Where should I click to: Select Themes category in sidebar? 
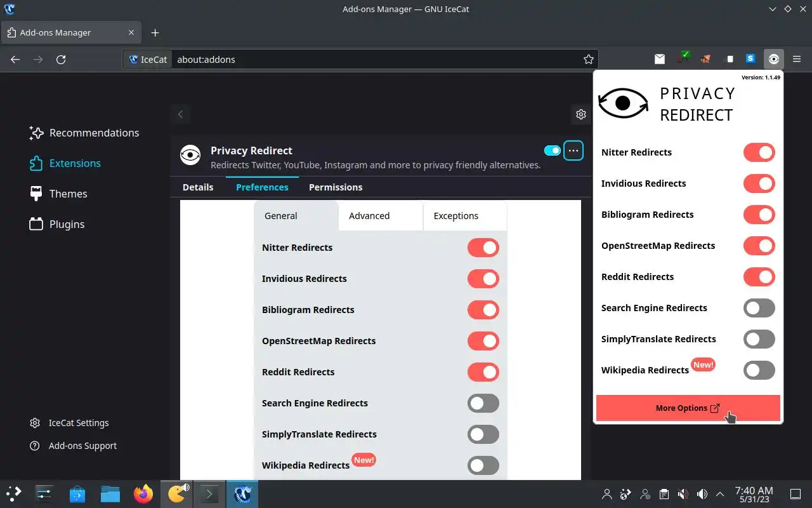point(58,194)
